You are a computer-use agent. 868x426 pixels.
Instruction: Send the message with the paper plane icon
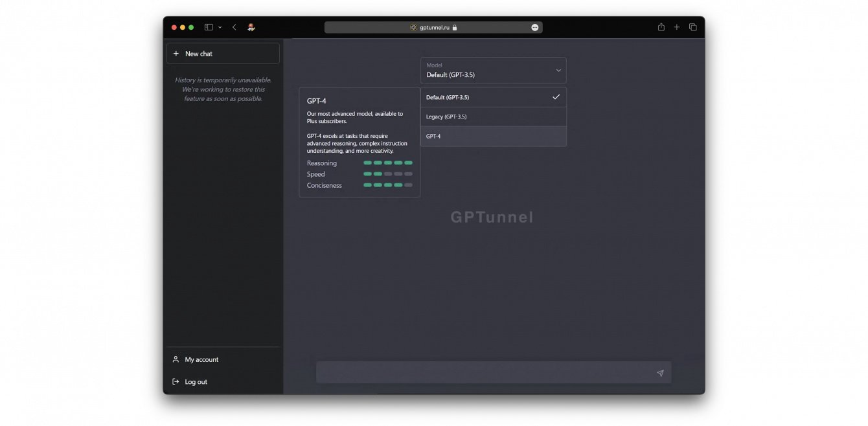pyautogui.click(x=660, y=373)
